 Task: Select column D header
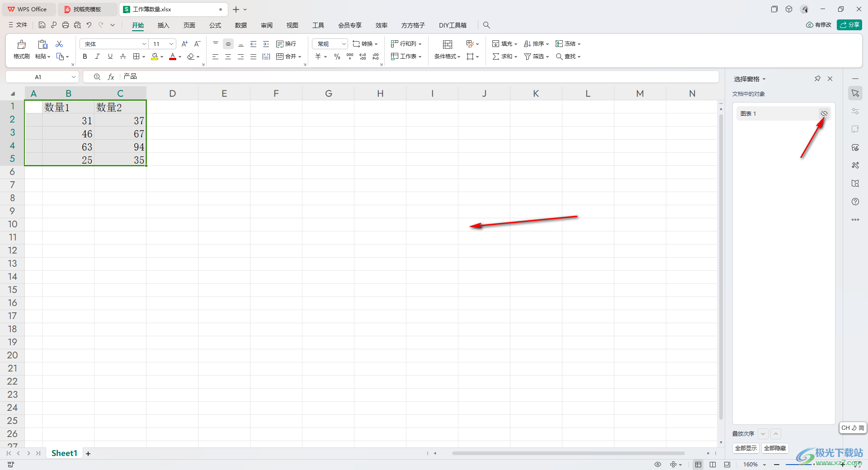[172, 94]
